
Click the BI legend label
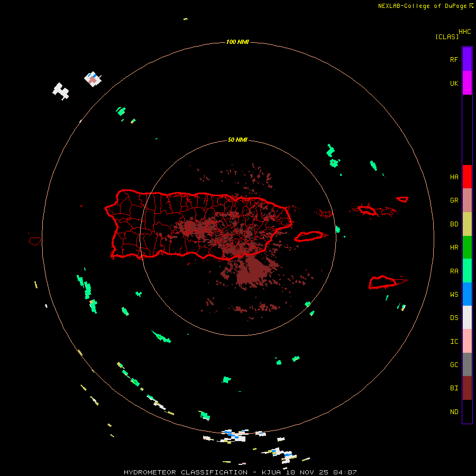tap(454, 388)
